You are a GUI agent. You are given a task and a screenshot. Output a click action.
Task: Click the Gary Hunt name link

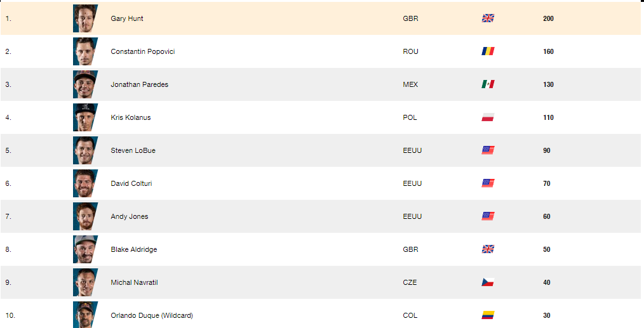click(127, 18)
